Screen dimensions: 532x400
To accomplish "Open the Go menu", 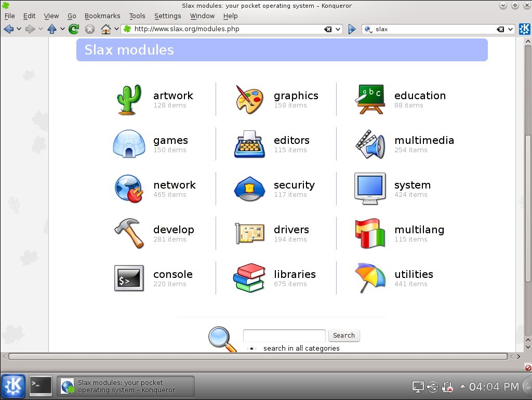I will (72, 16).
